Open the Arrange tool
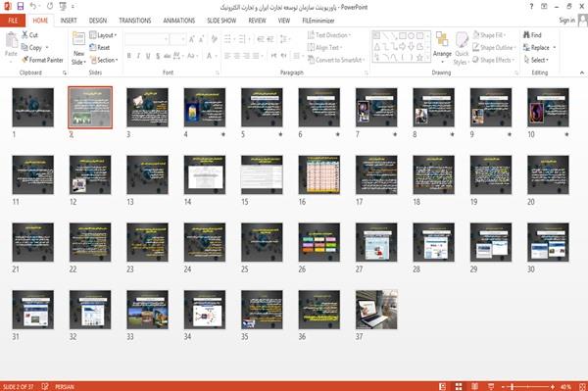The height and width of the screenshot is (391, 588). click(x=442, y=48)
